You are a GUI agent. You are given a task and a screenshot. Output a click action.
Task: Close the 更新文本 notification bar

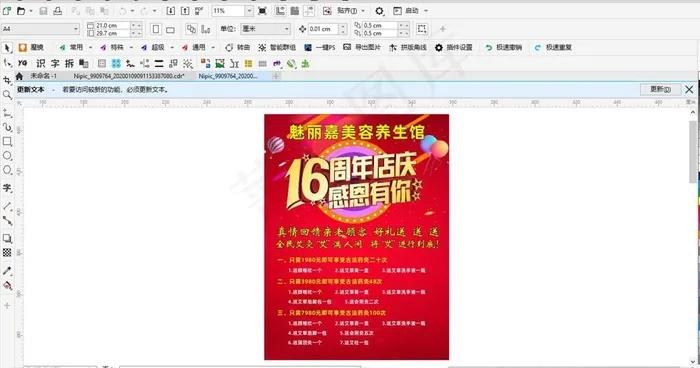(689, 89)
